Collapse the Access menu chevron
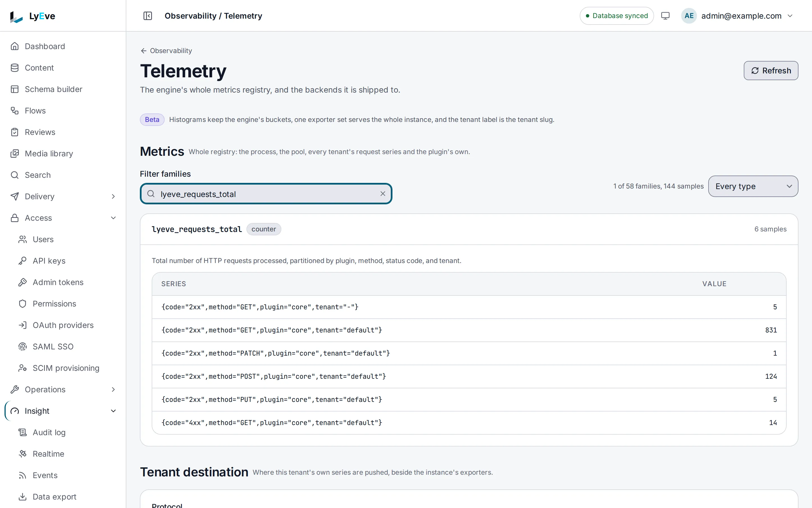812x508 pixels. tap(113, 218)
